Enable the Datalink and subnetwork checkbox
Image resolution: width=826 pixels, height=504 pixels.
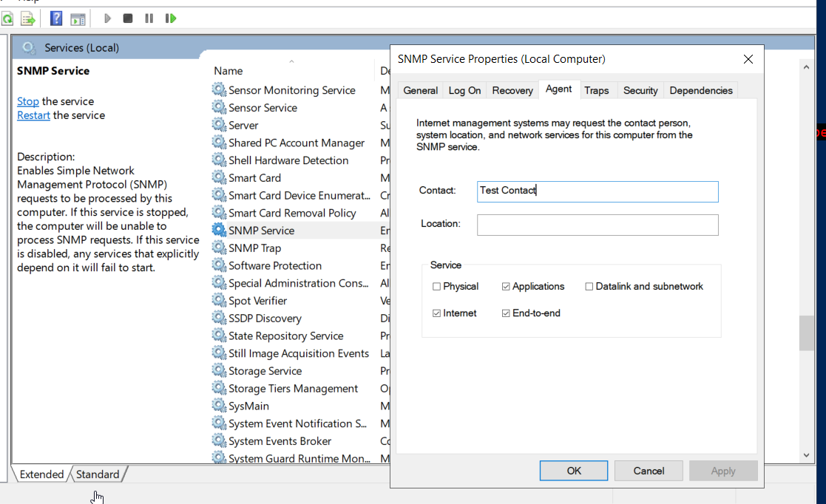tap(589, 287)
